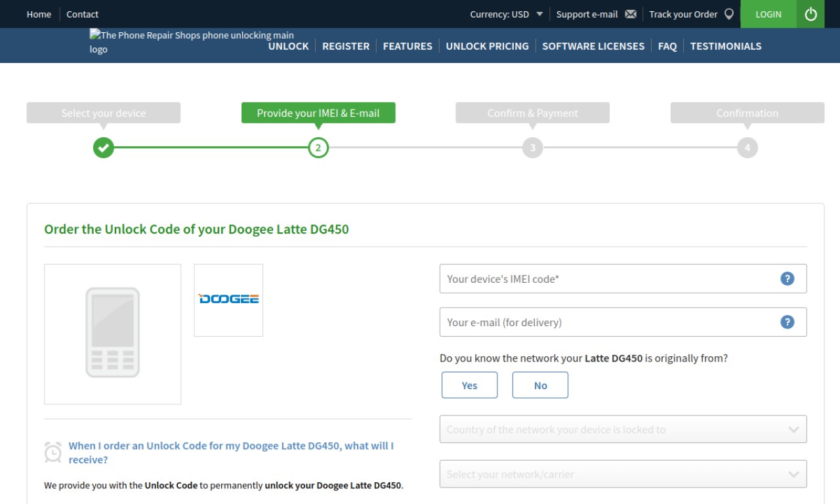The height and width of the screenshot is (504, 840).
Task: Click the step 3 circle in progress bar
Action: click(x=533, y=148)
